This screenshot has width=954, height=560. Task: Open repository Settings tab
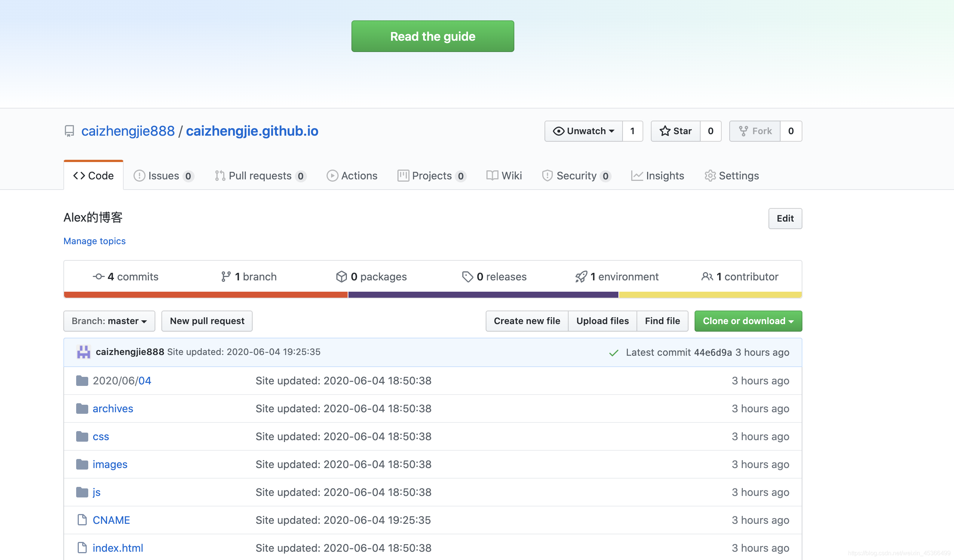pyautogui.click(x=732, y=176)
